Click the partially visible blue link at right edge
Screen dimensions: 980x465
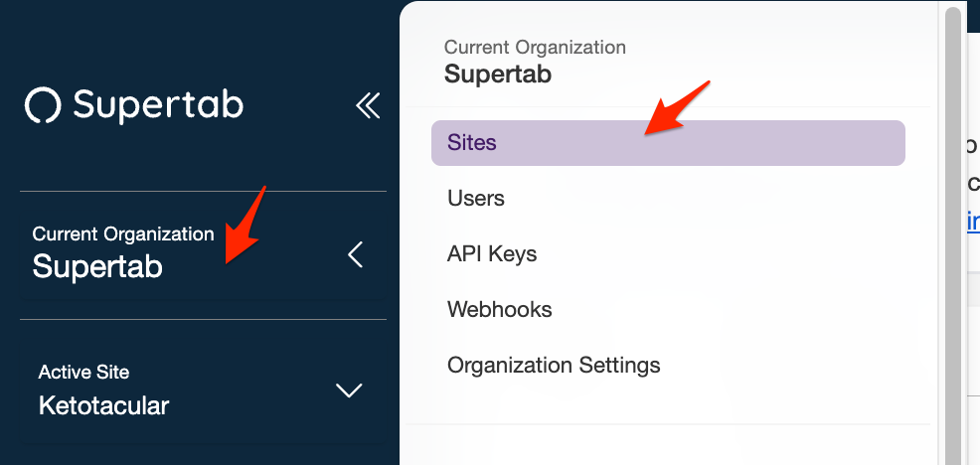[x=973, y=222]
